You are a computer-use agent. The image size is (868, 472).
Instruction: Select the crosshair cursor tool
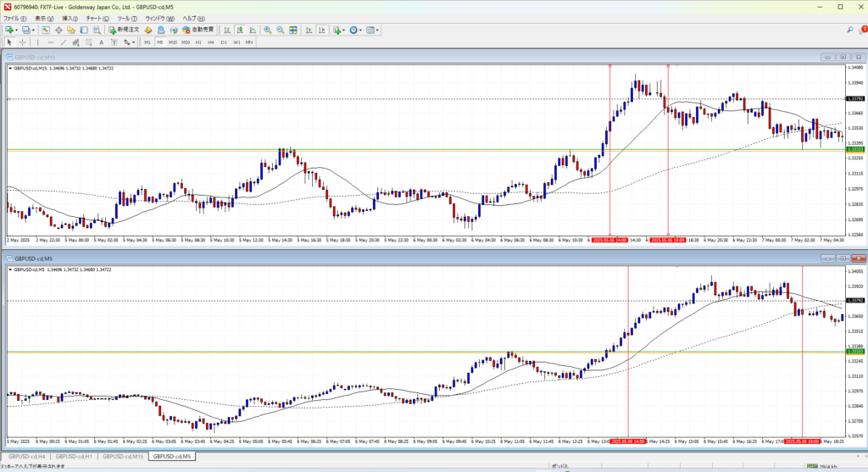[x=23, y=42]
